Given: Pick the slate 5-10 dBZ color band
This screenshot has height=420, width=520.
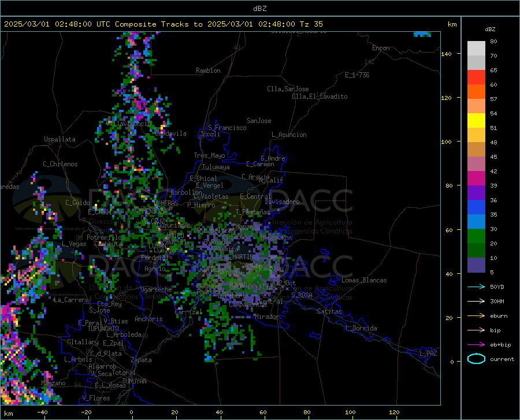Looking at the screenshot, I should tap(476, 265).
